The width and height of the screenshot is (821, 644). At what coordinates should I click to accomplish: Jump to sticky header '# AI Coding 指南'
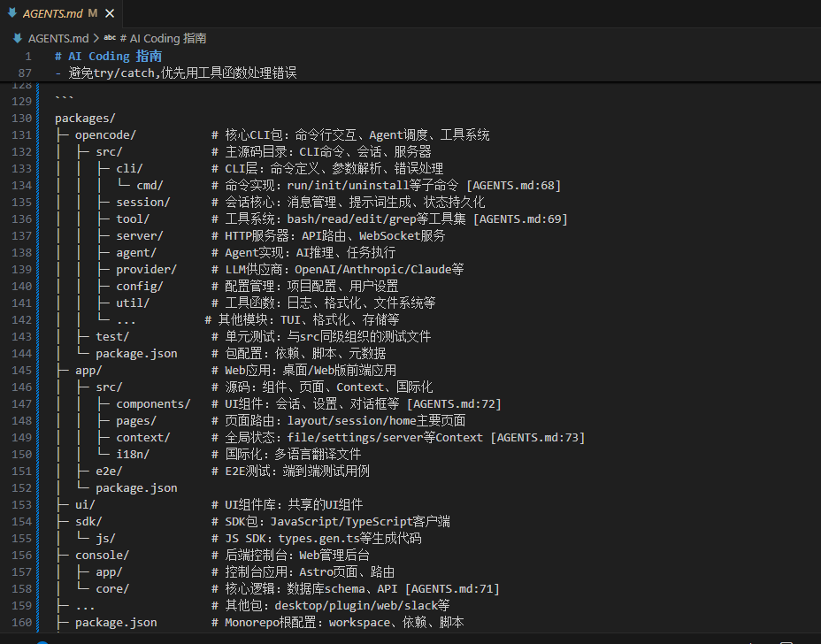[108, 56]
